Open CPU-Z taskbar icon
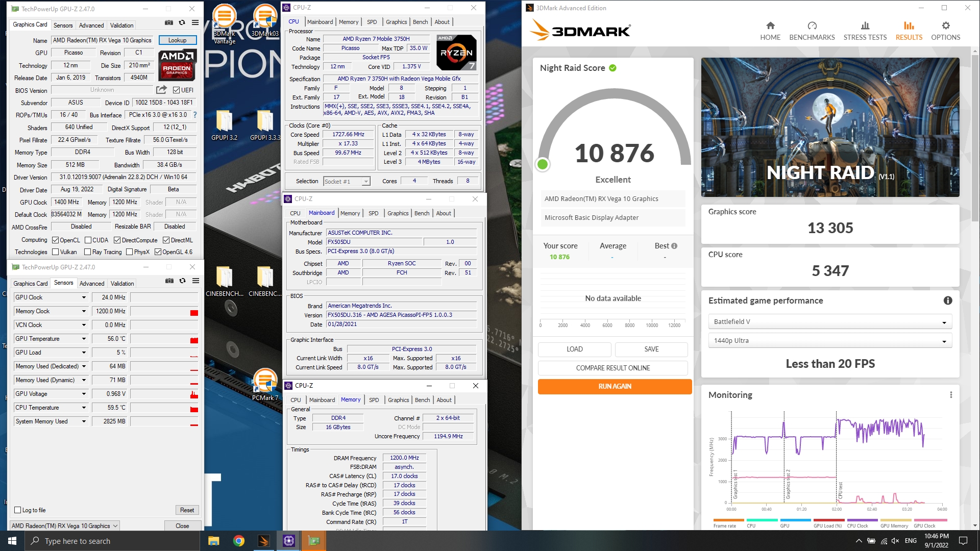 point(289,541)
